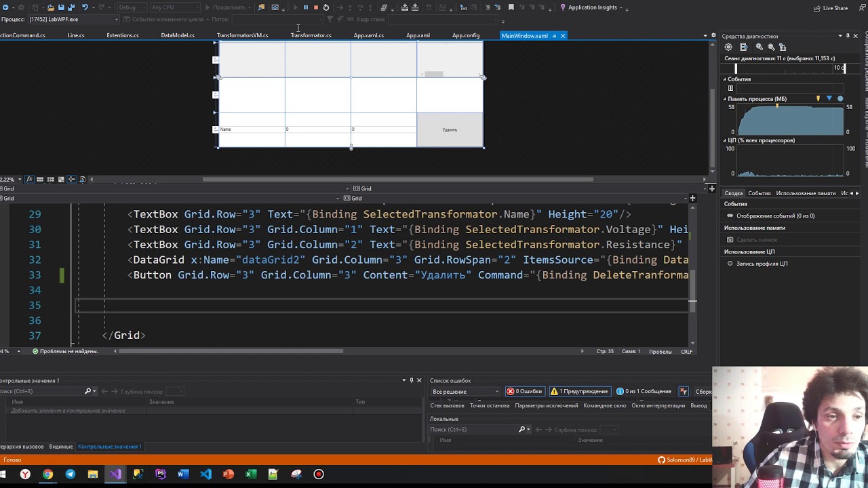Open the Extentions.cs tab
Image resolution: width=868 pixels, height=488 pixels.
(x=122, y=36)
